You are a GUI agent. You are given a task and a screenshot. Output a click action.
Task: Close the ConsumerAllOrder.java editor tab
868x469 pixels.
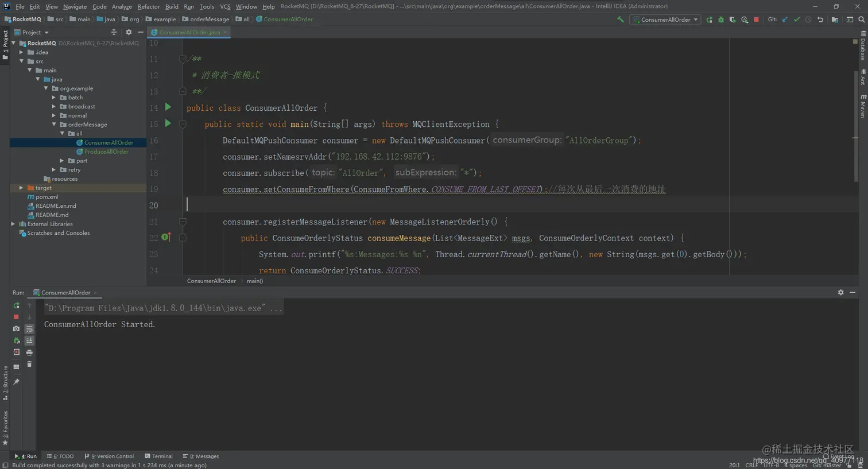point(226,32)
